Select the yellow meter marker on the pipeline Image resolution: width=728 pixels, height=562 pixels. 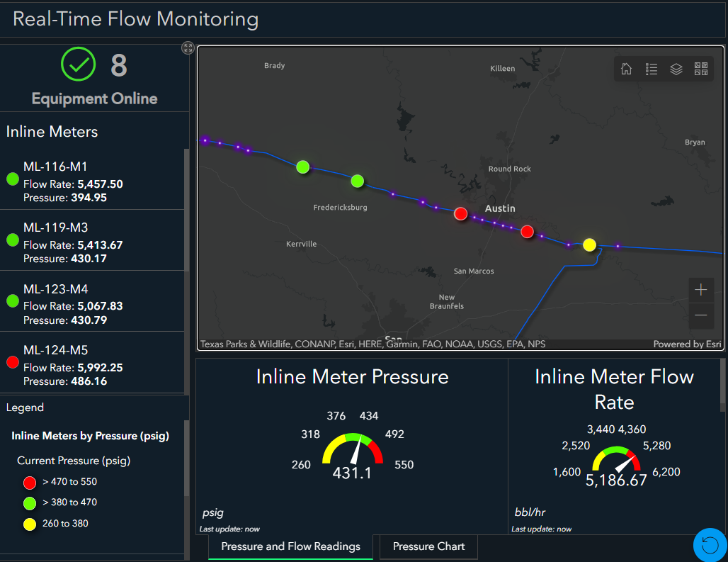590,245
